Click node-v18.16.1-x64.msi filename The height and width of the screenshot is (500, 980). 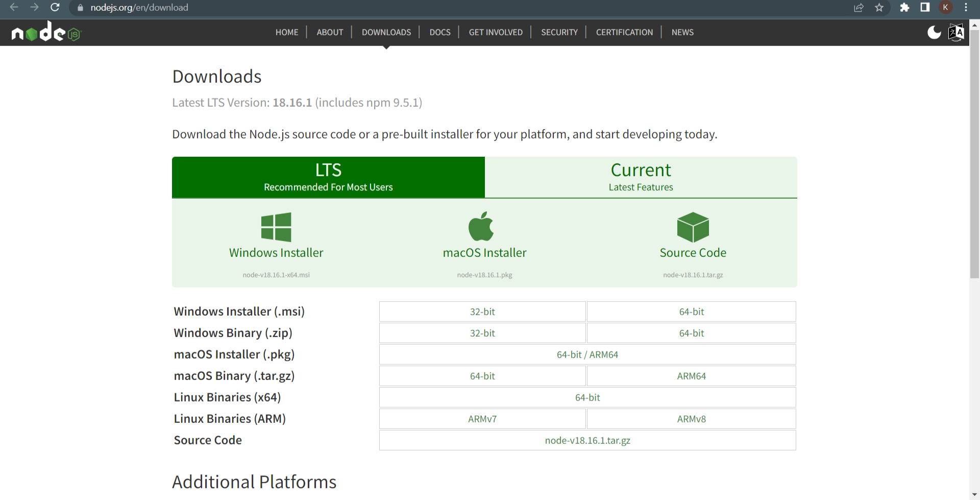[x=276, y=275]
